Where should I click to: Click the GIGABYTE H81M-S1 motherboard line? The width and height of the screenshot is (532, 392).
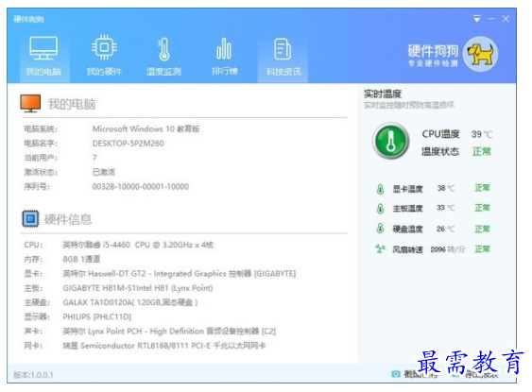[x=138, y=288]
